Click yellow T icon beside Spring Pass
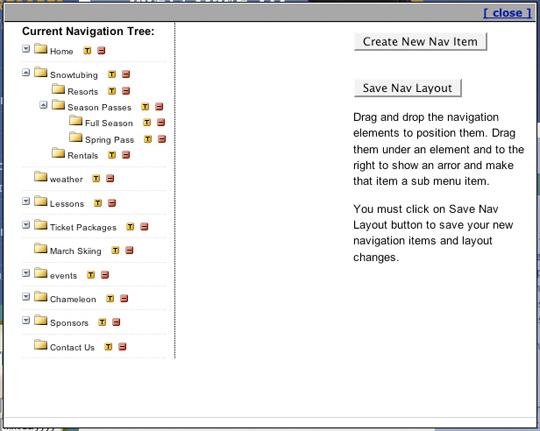540x431 pixels. [x=148, y=139]
